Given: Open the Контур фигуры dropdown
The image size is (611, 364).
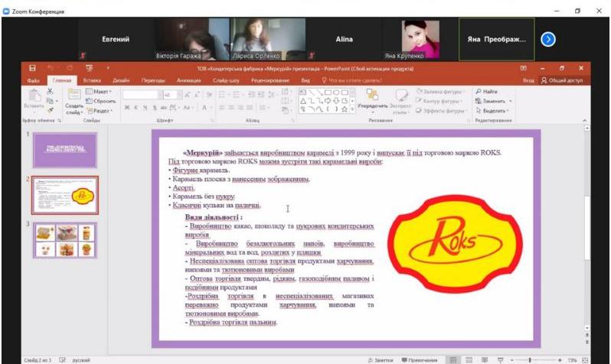Looking at the screenshot, I should click(x=439, y=101).
